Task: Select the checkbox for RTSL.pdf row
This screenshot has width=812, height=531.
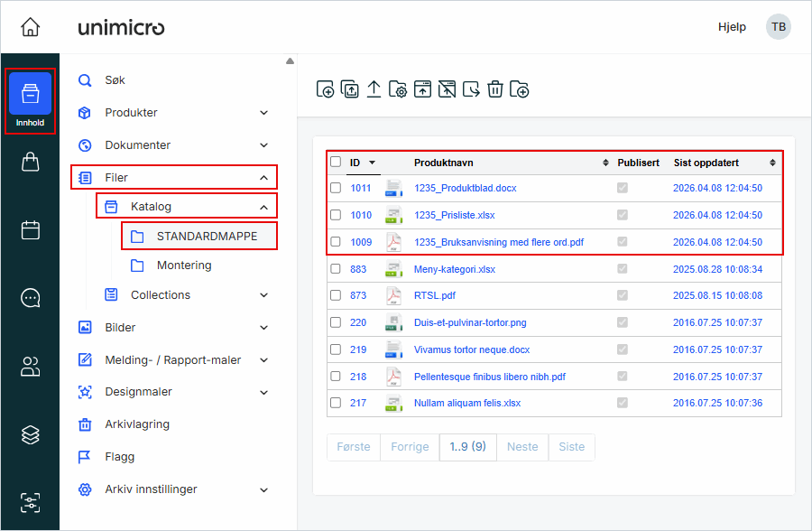Action: click(336, 295)
